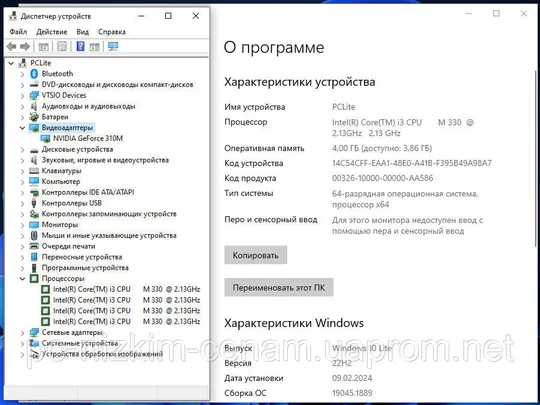Click the Дисковые устройства disk icon
This screenshot has width=540, height=405.
(34, 150)
